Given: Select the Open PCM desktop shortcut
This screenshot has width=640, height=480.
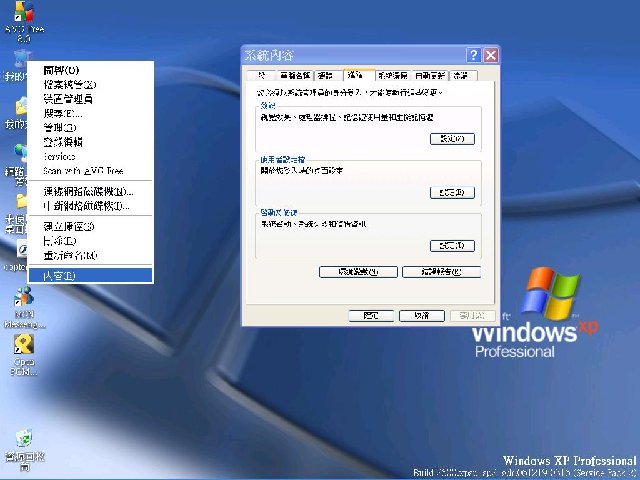Looking at the screenshot, I should [24, 355].
